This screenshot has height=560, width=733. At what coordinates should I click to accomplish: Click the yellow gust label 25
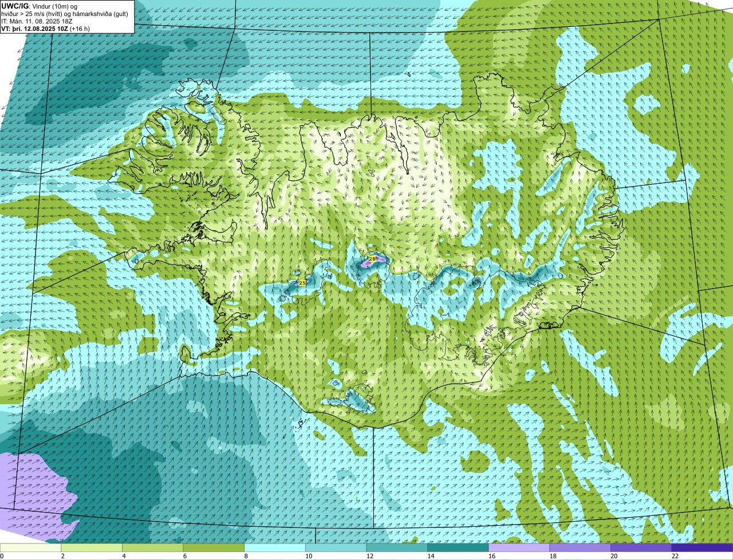pos(302,283)
